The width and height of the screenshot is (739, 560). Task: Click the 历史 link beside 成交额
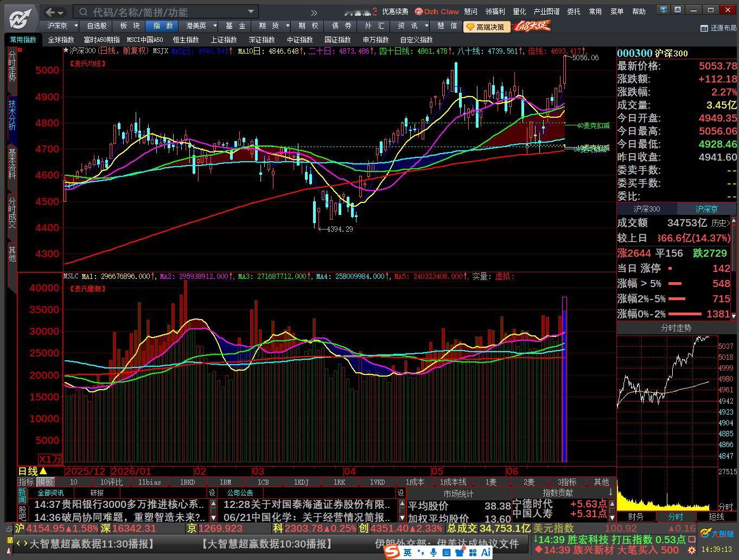(x=720, y=223)
